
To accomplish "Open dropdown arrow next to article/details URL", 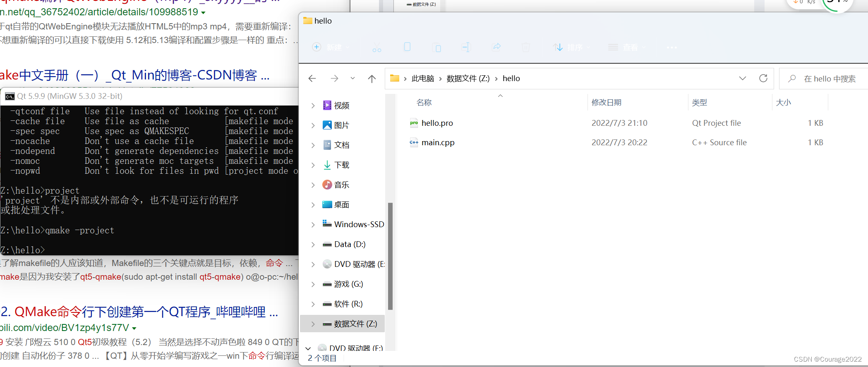I will 204,13.
